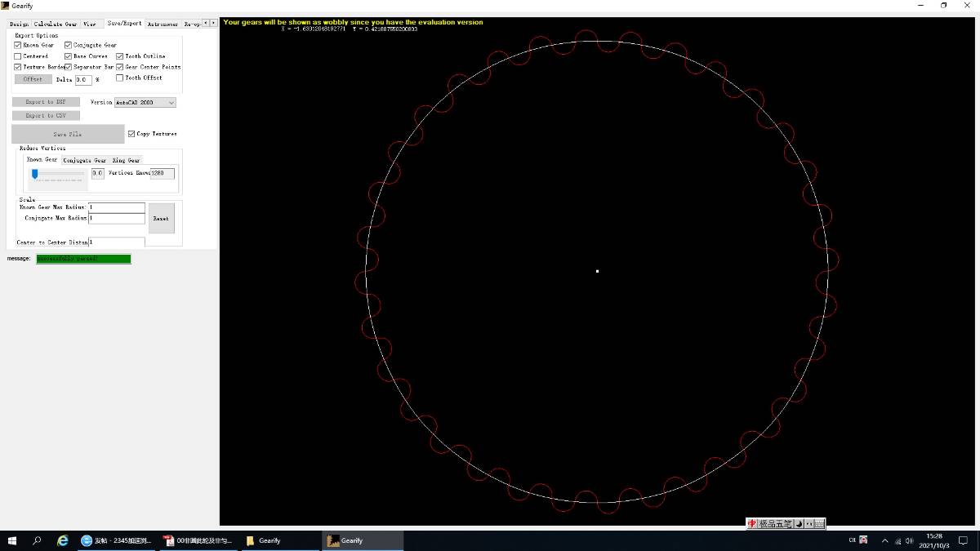Click the 极品五笔 input method label
Image resolution: width=980 pixels, height=551 pixels.
click(x=775, y=524)
